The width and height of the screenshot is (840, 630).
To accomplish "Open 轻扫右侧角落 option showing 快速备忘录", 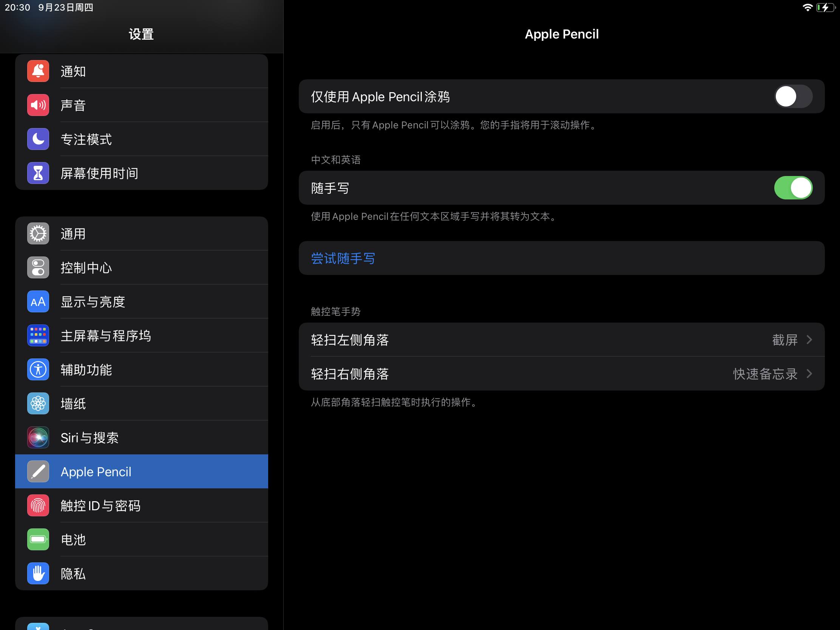I will tap(765, 374).
